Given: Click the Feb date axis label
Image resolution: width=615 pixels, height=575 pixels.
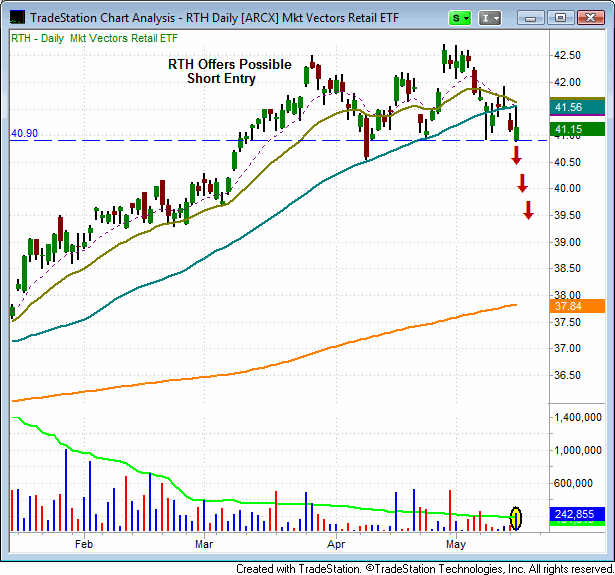Looking at the screenshot, I should [x=84, y=544].
